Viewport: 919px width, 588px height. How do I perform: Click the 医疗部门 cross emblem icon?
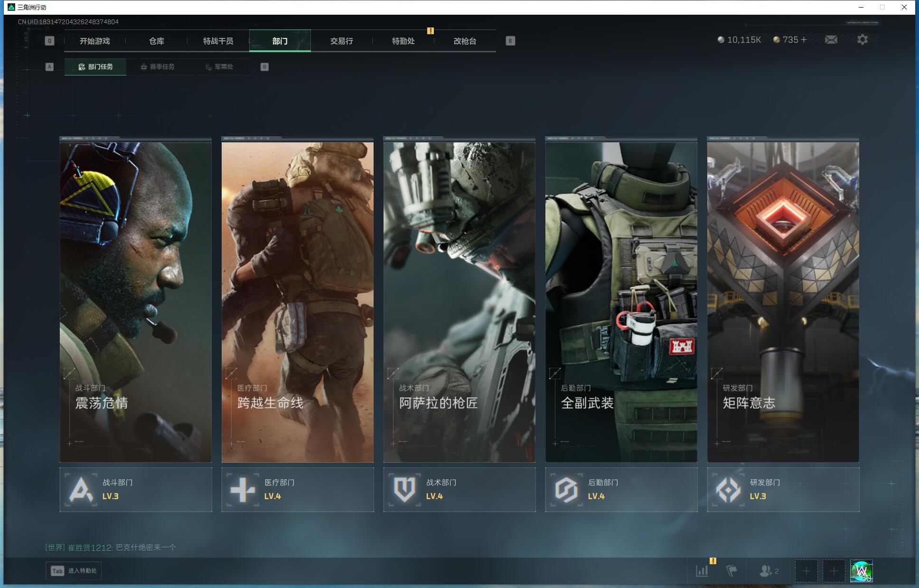coord(243,489)
